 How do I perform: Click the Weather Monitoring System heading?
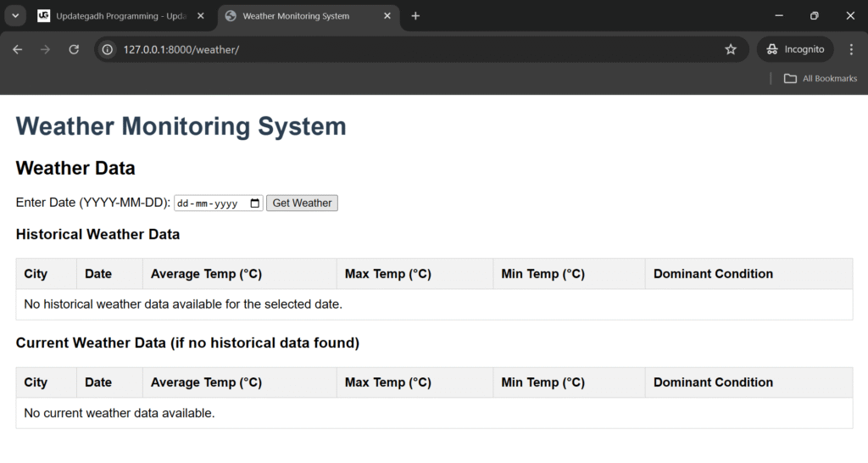[x=181, y=126]
